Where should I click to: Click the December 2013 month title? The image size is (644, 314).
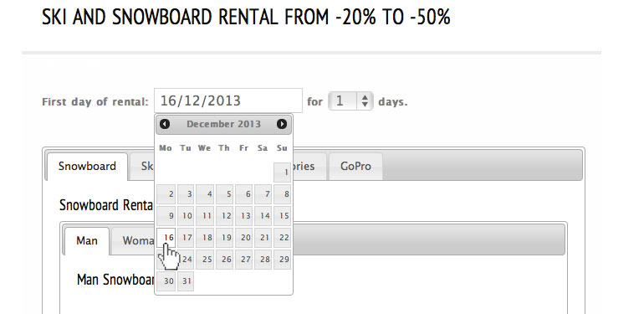pyautogui.click(x=223, y=124)
